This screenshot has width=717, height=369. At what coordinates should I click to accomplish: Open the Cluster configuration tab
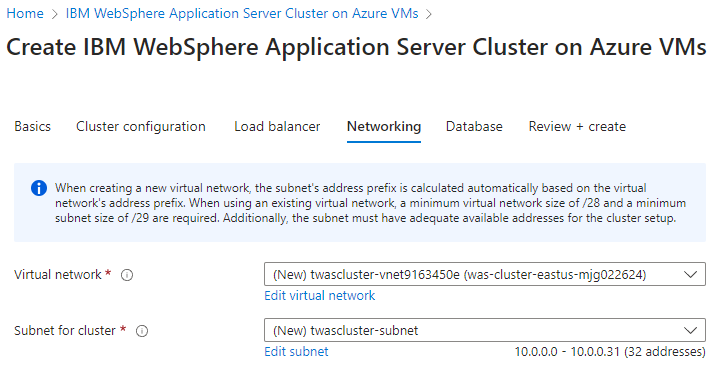141,126
